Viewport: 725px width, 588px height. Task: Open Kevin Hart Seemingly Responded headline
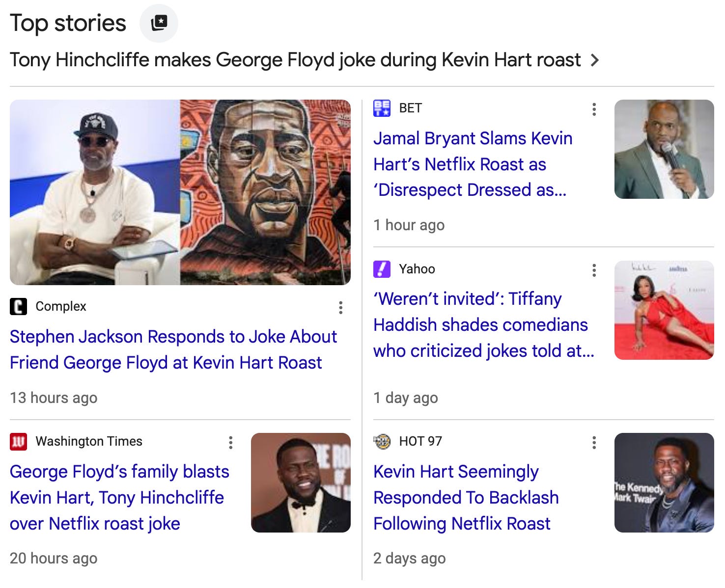pyautogui.click(x=466, y=497)
